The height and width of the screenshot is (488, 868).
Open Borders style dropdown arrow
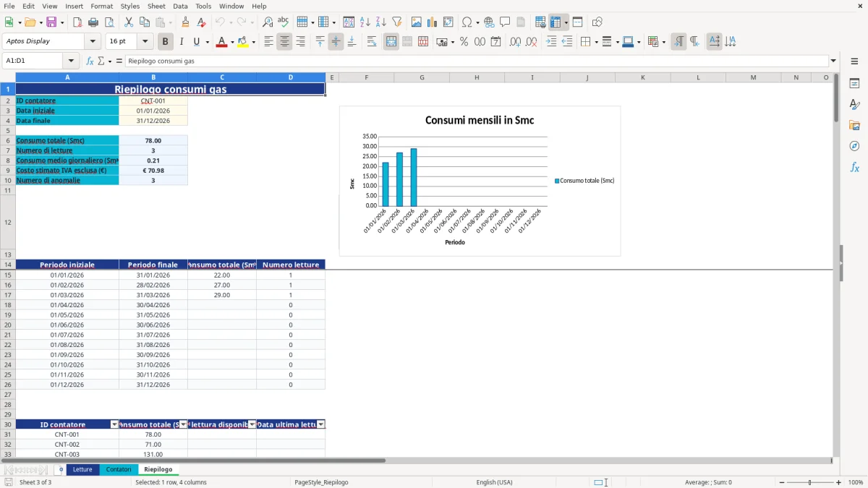[x=596, y=42]
